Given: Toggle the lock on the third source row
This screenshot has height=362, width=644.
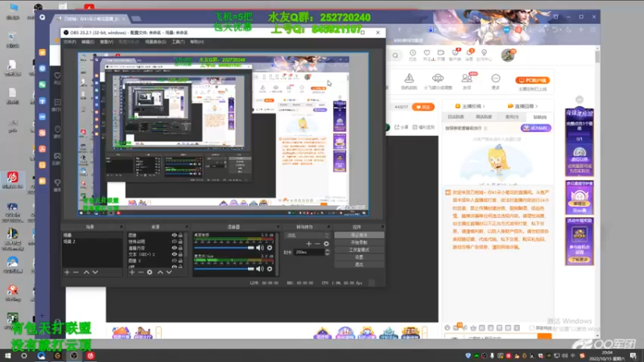Looking at the screenshot, I should [180, 248].
